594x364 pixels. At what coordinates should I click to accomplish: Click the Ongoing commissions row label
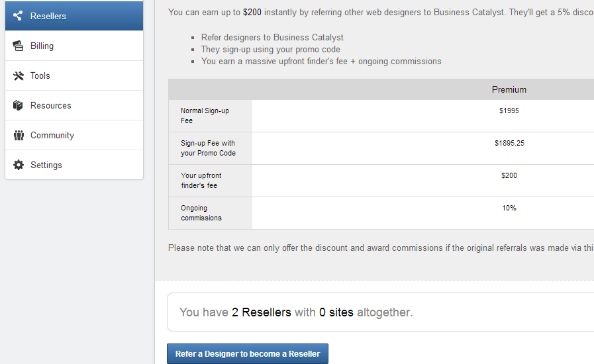201,213
